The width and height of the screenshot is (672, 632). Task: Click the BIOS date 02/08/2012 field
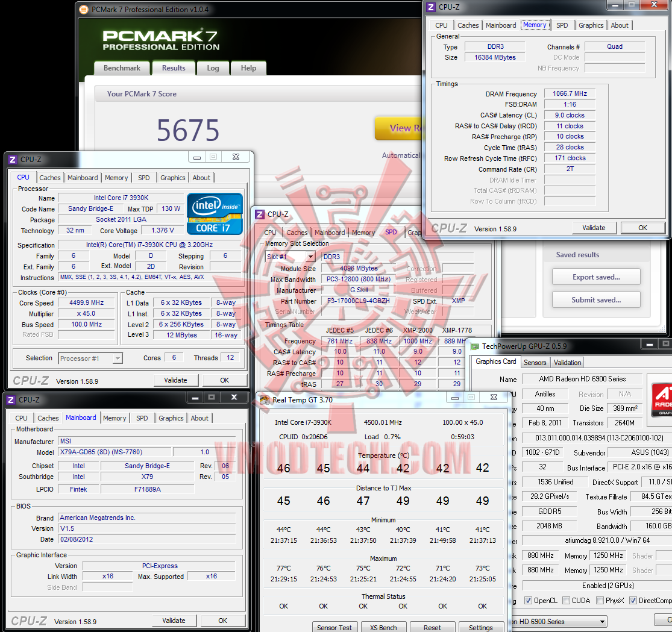(147, 539)
